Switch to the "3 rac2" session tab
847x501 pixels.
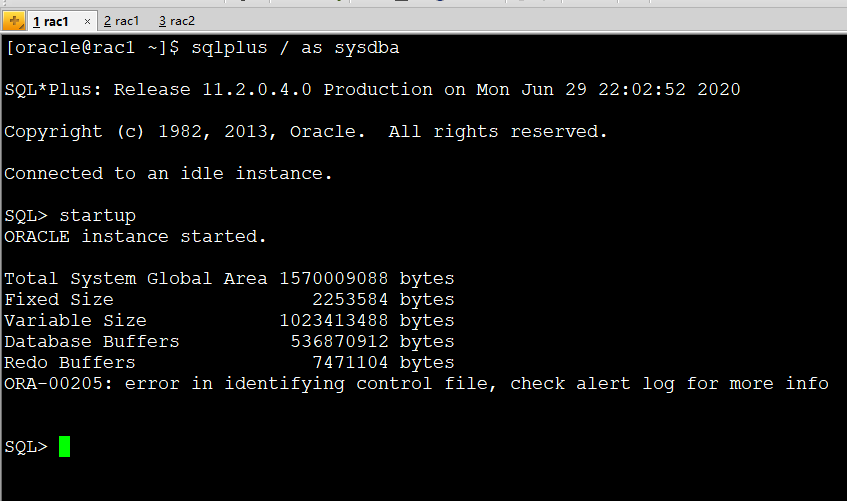point(177,21)
